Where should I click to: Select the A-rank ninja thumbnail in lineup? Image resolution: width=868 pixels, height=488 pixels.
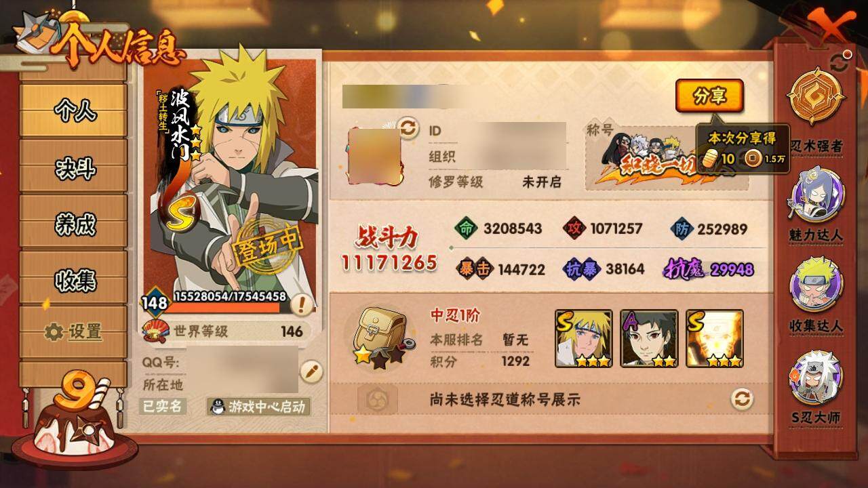(649, 339)
